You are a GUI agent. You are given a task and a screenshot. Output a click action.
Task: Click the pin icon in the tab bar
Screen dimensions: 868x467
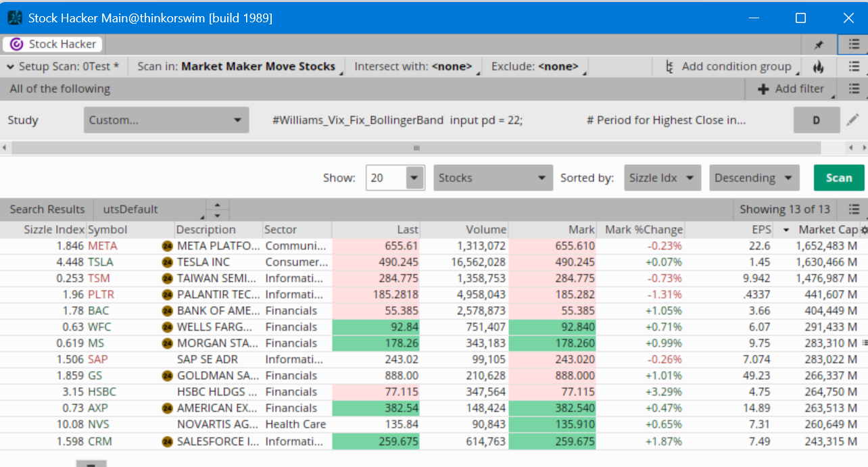pos(819,45)
